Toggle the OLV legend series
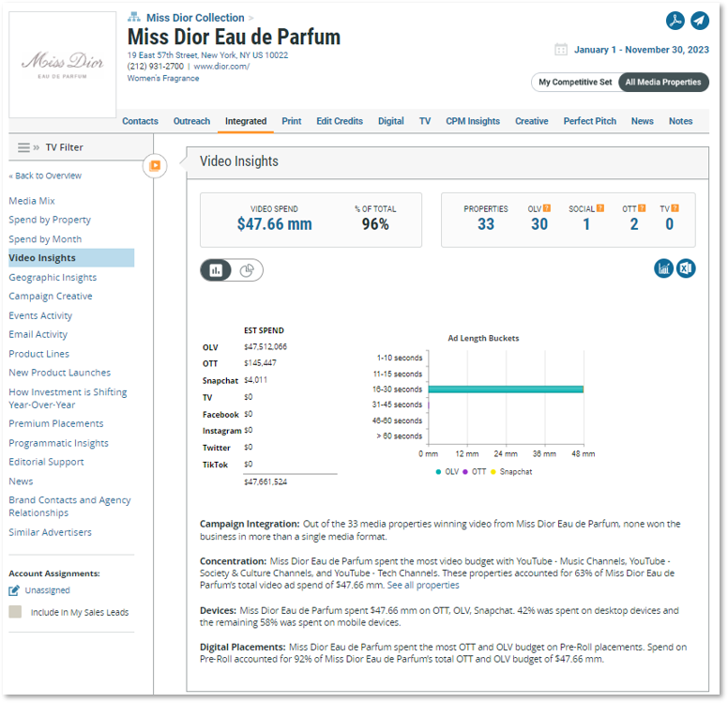The image size is (728, 703). tap(447, 471)
